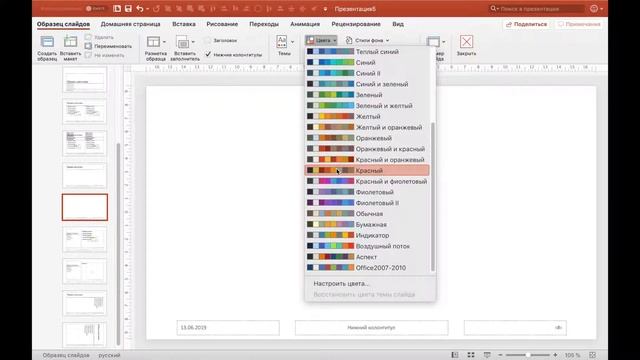Toggle the Заголовок checkbox

[208, 40]
